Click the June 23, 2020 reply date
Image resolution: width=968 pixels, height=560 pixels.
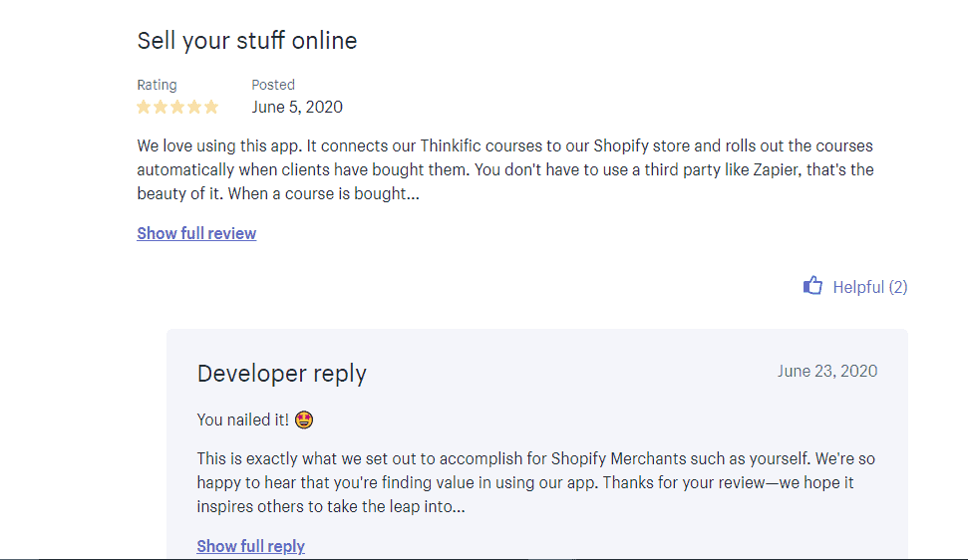coord(827,371)
